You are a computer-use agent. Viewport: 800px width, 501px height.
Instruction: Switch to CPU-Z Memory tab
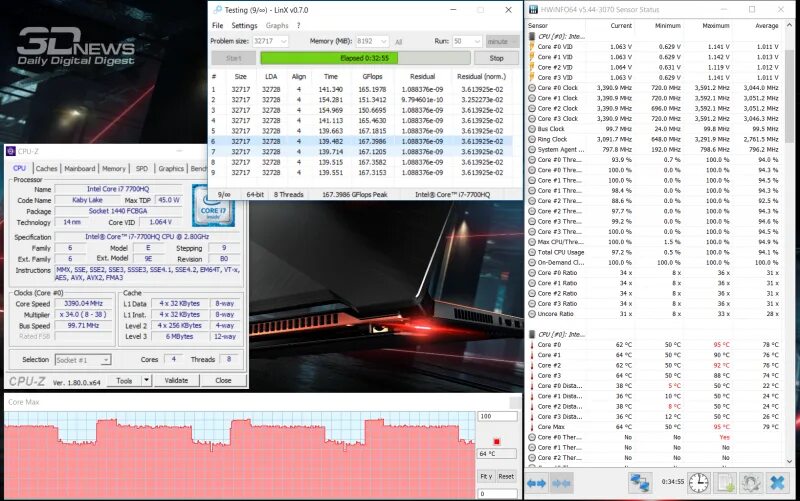(114, 168)
